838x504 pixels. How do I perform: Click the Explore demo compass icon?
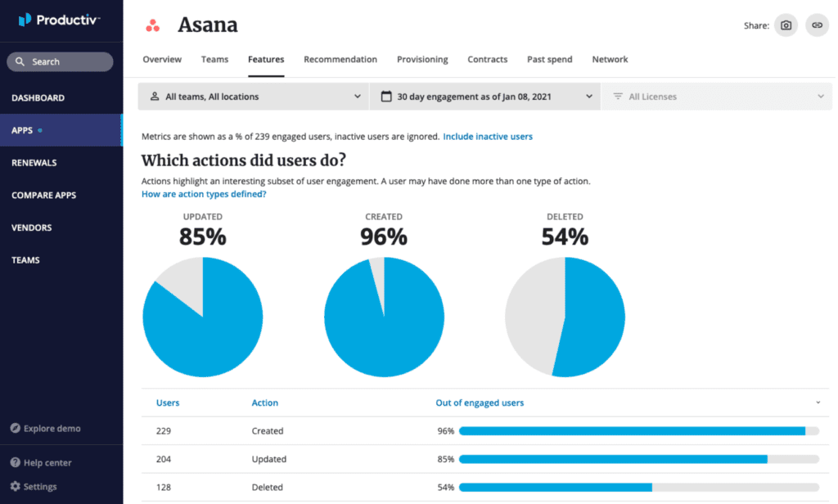pyautogui.click(x=16, y=428)
